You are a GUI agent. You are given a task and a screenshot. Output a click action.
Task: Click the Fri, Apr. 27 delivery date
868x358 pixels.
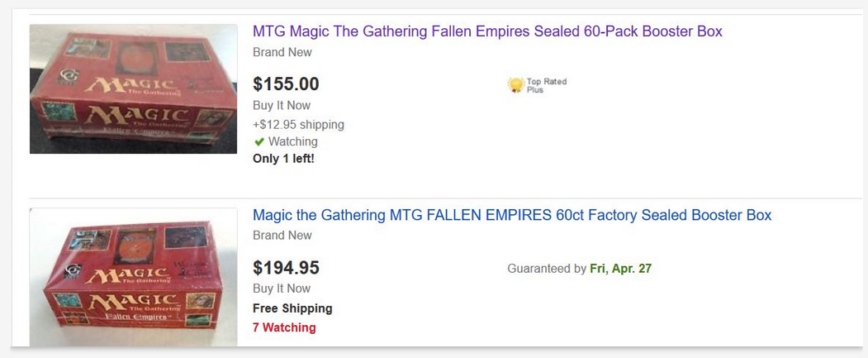click(620, 269)
